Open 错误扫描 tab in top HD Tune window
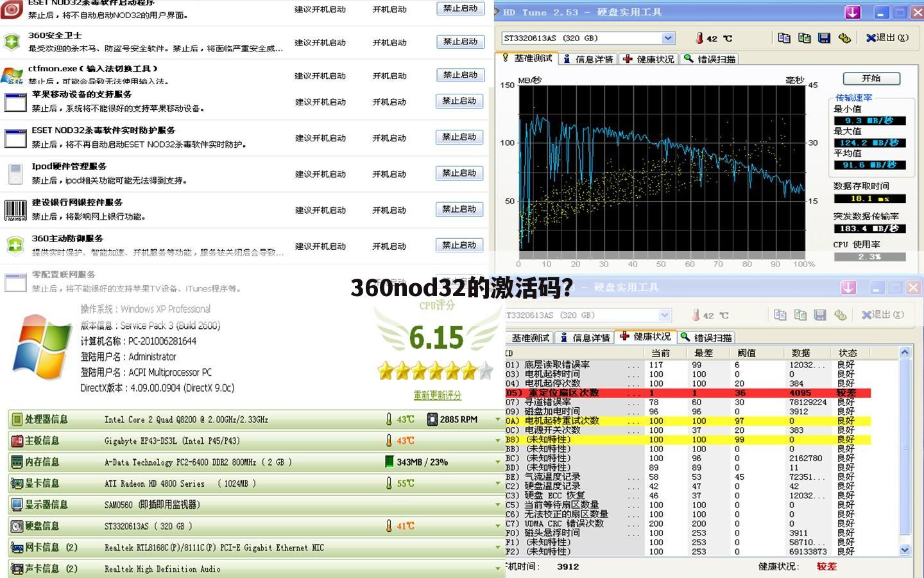 tap(710, 59)
